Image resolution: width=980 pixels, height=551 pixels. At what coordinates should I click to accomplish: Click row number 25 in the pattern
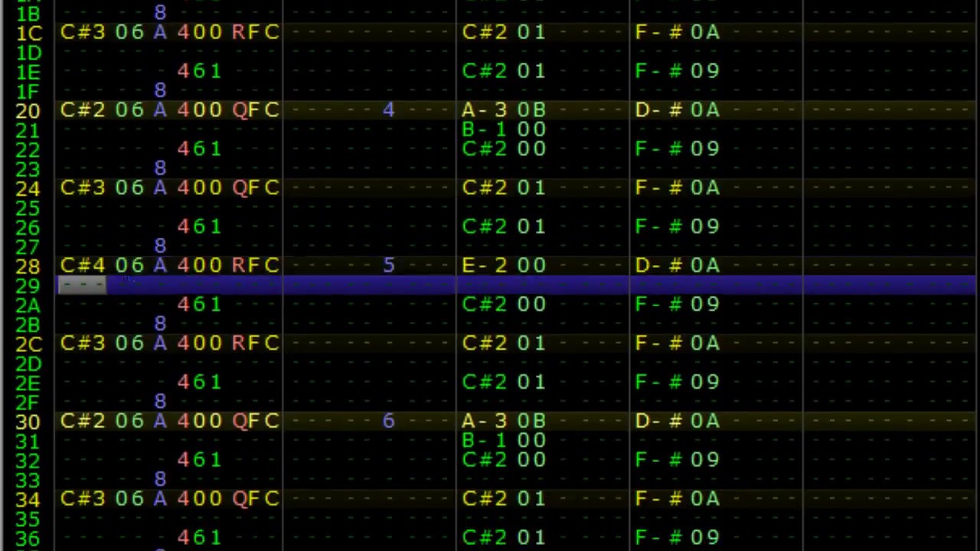[28, 208]
